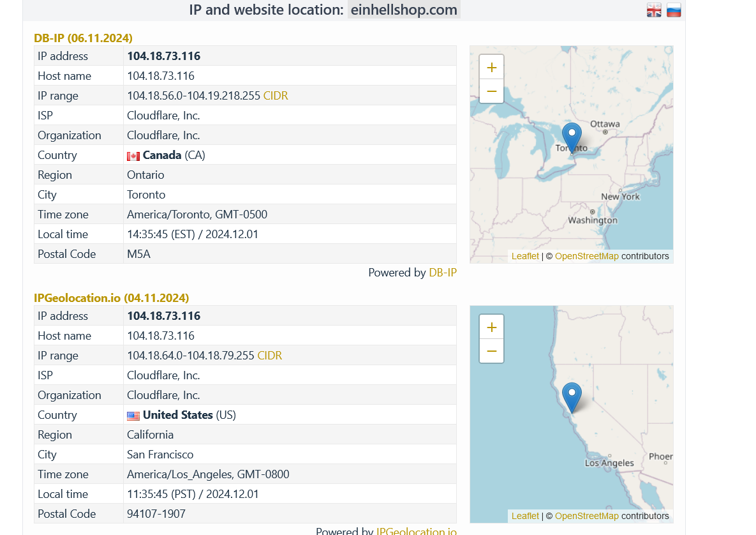This screenshot has height=535, width=756.
Task: Click the einhellshop.com domain in the title
Action: 404,10
